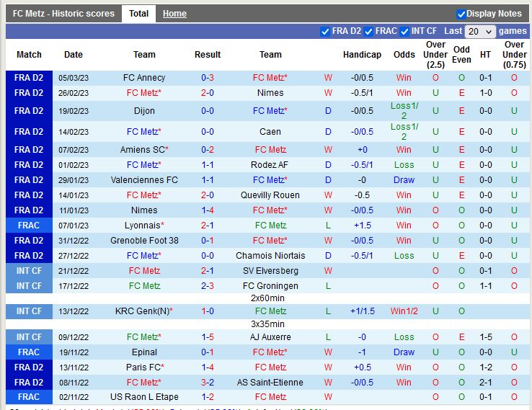532x410 pixels.
Task: Click Dijon team name
Action: pos(144,111)
